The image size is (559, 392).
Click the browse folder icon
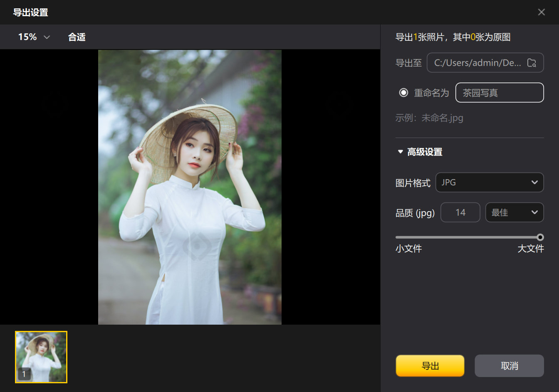532,63
